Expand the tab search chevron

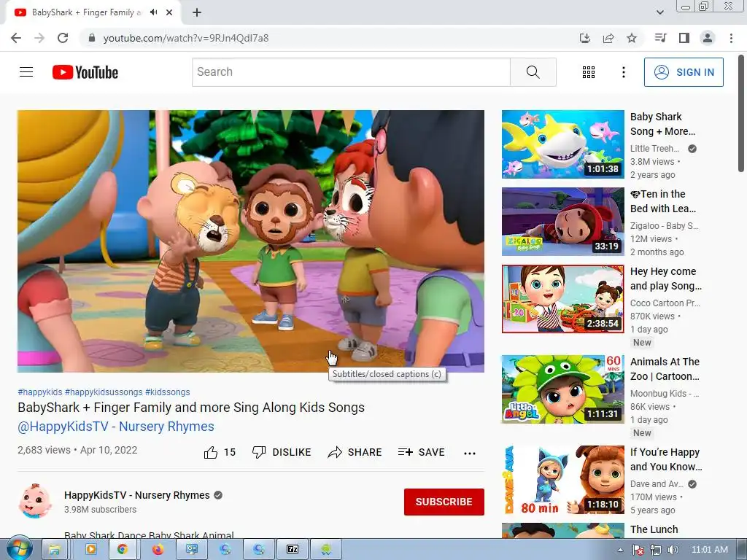click(659, 12)
